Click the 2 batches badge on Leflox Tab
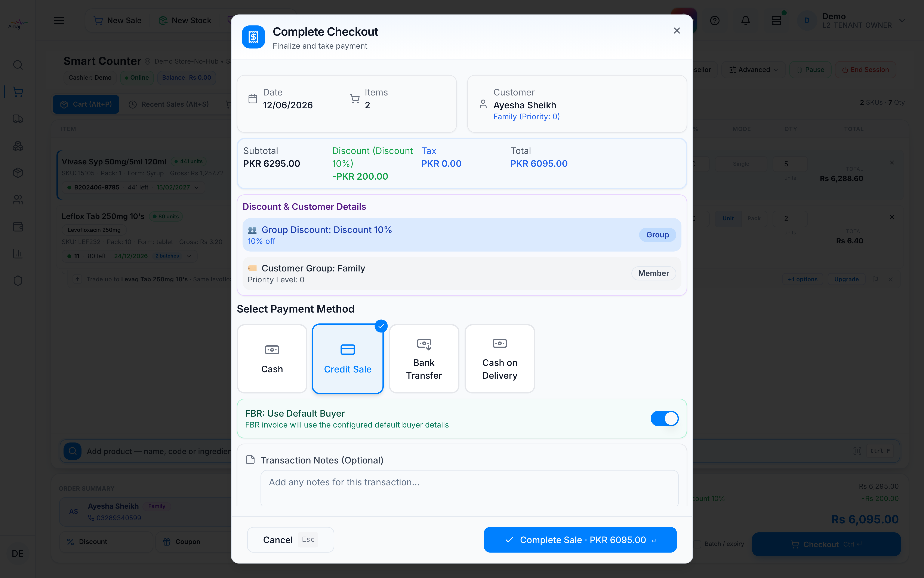The width and height of the screenshot is (924, 578). (167, 256)
